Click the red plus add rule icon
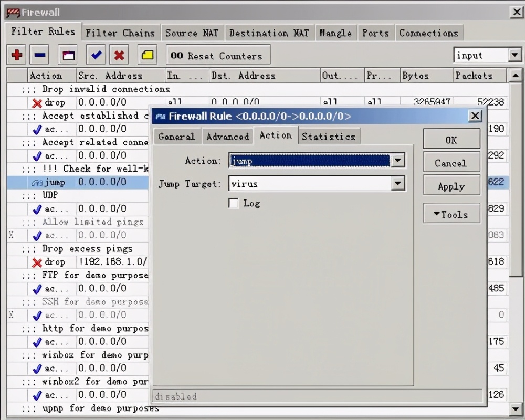 tap(17, 55)
